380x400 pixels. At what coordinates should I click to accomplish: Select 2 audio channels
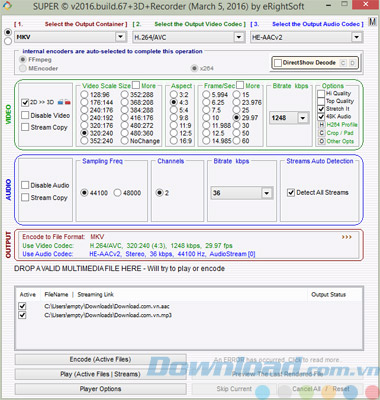pos(159,193)
